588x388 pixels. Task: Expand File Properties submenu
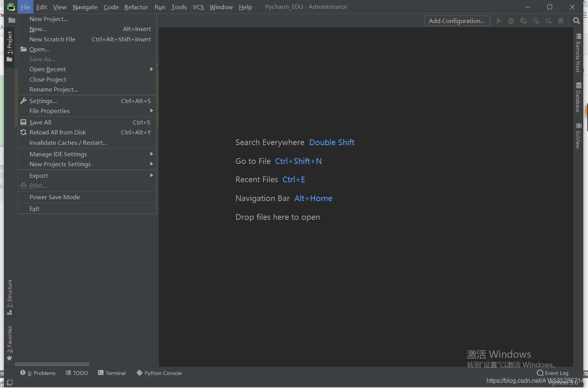pyautogui.click(x=87, y=111)
